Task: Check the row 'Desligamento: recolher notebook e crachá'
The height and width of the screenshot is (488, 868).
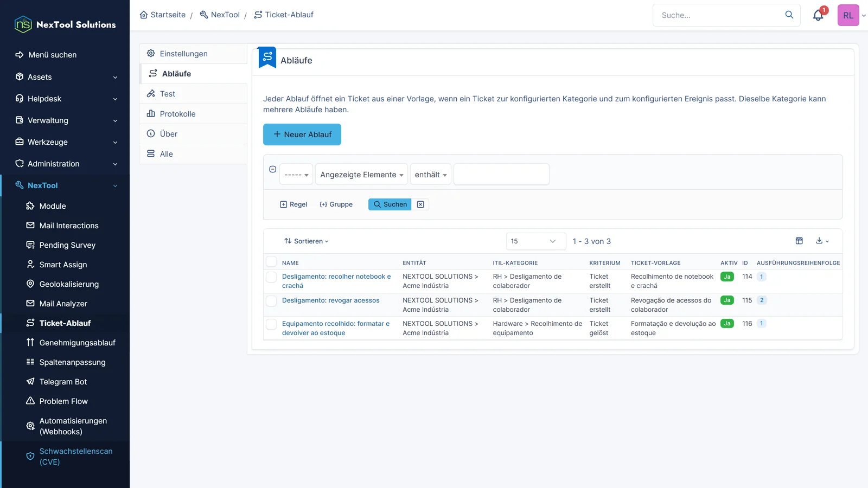Action: [x=271, y=277]
